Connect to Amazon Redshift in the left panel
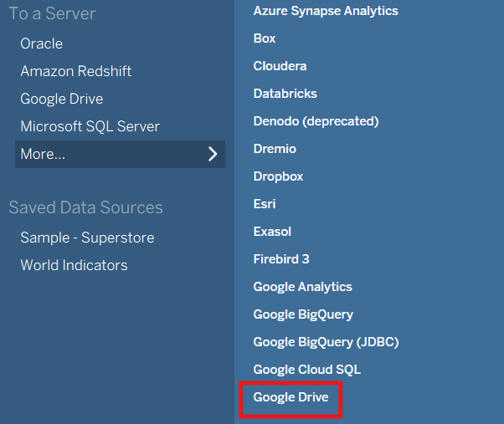This screenshot has width=504, height=424. pyautogui.click(x=76, y=71)
